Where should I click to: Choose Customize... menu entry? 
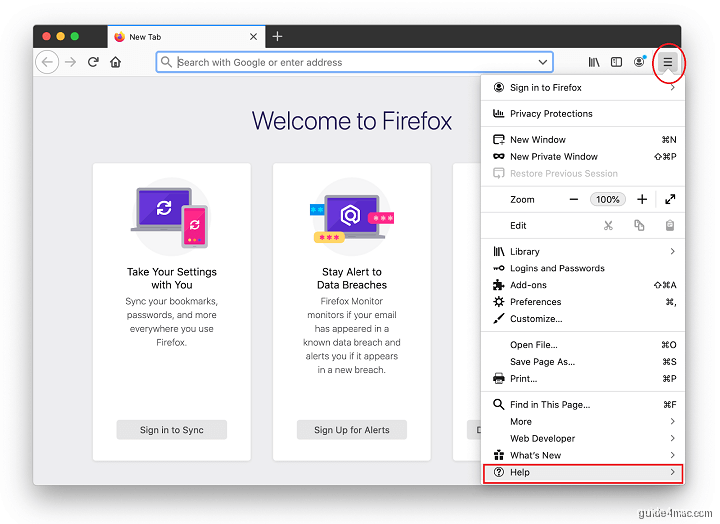coord(583,319)
